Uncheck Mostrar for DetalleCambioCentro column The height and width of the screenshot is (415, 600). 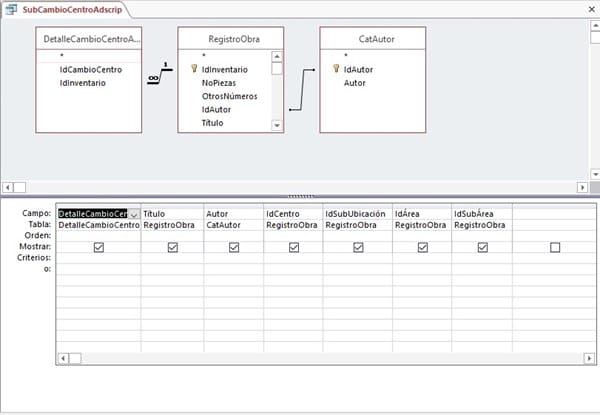click(99, 247)
